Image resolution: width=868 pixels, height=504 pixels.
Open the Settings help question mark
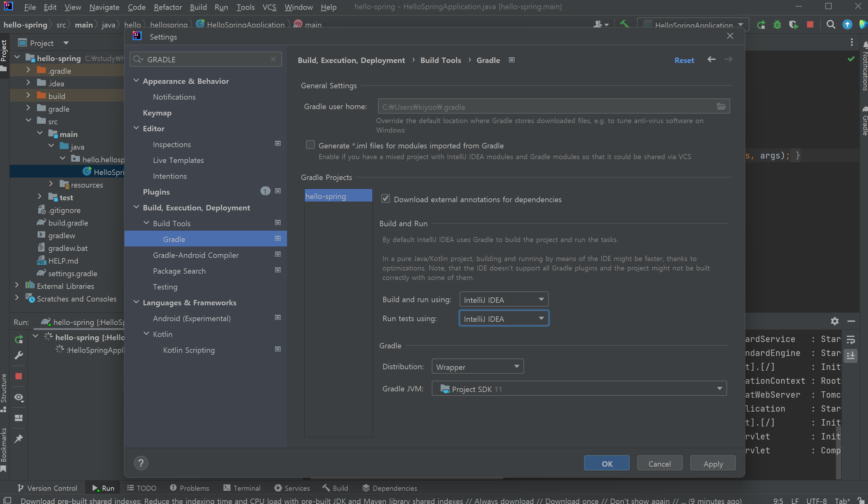click(x=141, y=463)
